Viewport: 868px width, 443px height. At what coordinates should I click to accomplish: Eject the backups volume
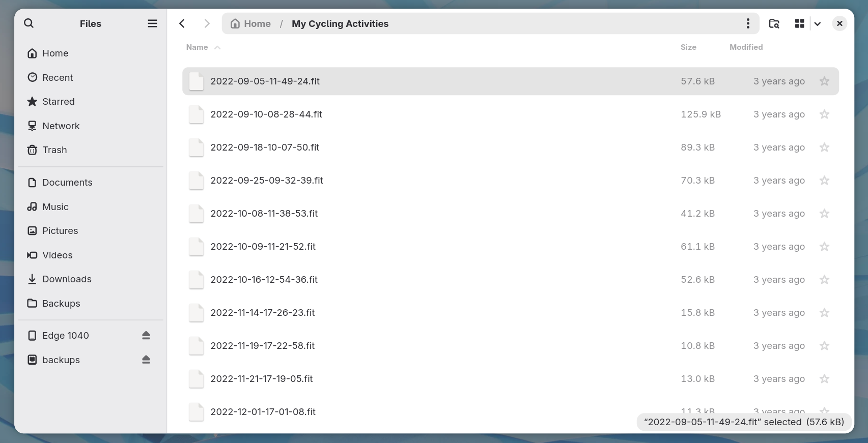pos(146,360)
